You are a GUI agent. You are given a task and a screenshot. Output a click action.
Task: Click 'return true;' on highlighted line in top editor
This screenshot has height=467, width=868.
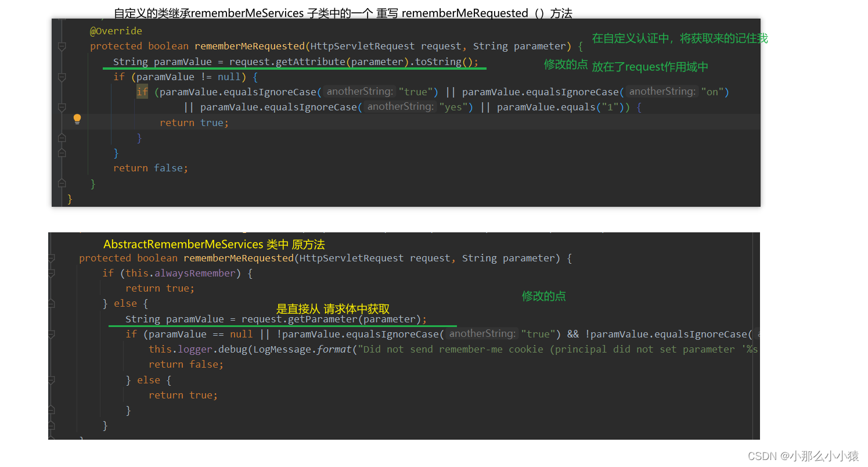point(195,123)
